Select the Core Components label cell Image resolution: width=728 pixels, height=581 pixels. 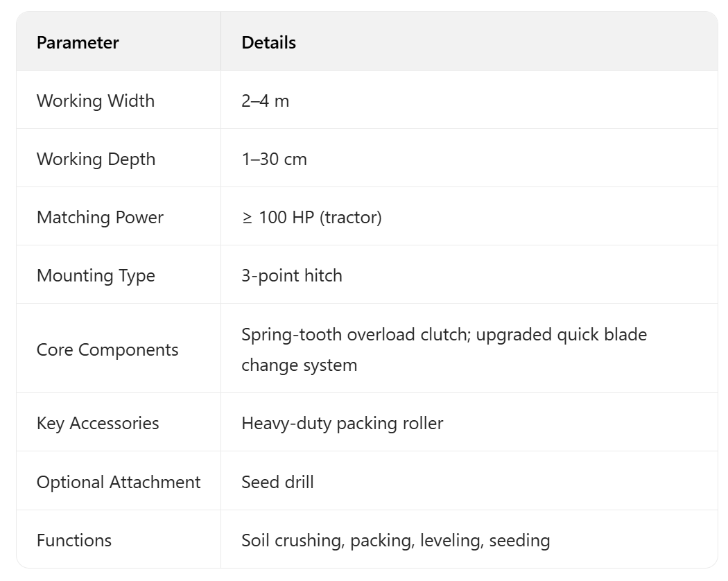(107, 349)
